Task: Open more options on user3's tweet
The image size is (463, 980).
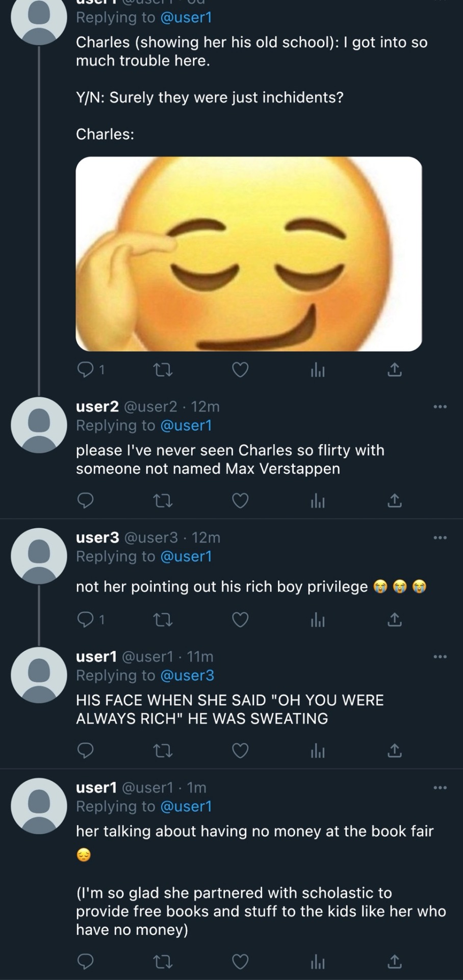Action: (440, 537)
